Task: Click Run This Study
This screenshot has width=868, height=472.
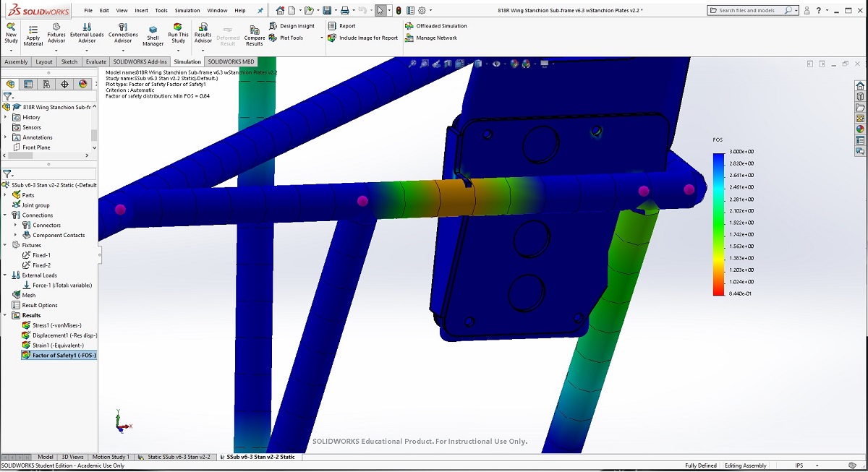Action: click(x=178, y=33)
